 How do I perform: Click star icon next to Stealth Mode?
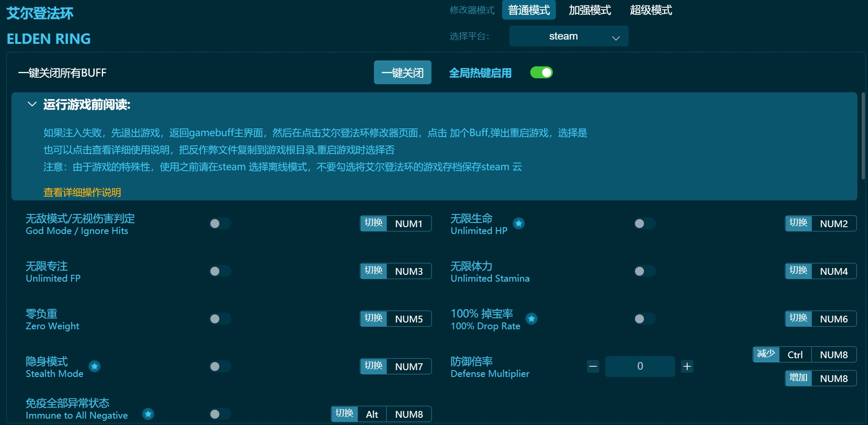click(x=95, y=366)
